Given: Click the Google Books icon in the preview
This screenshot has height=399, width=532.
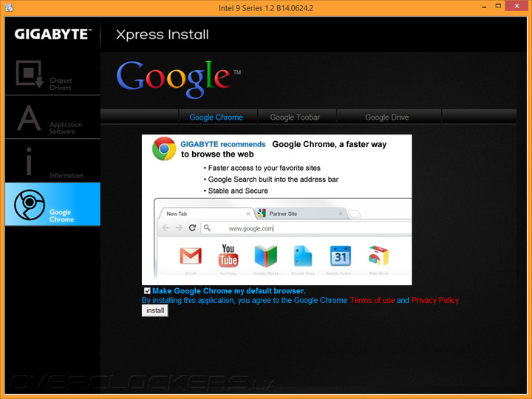Looking at the screenshot, I should tap(266, 256).
